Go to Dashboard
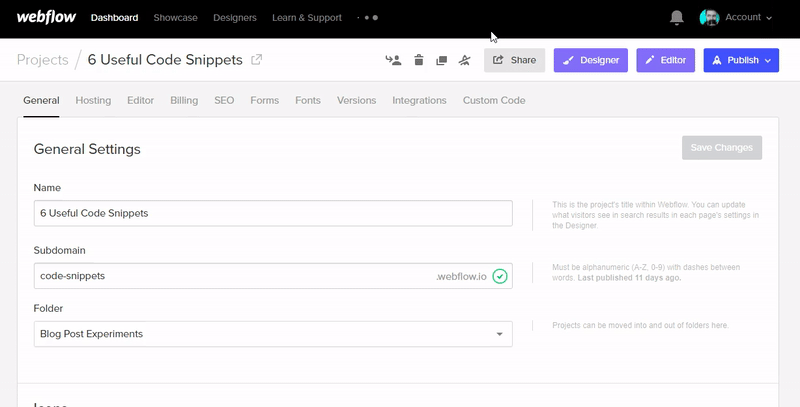 pos(114,18)
